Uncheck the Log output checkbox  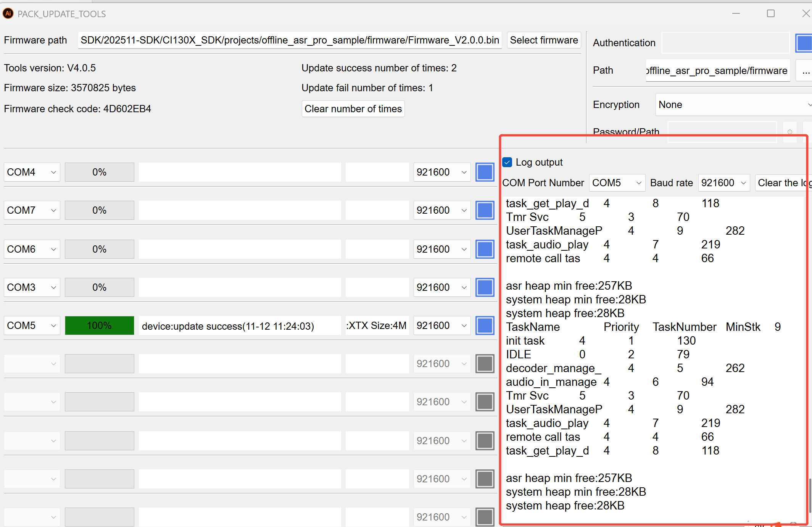(507, 162)
